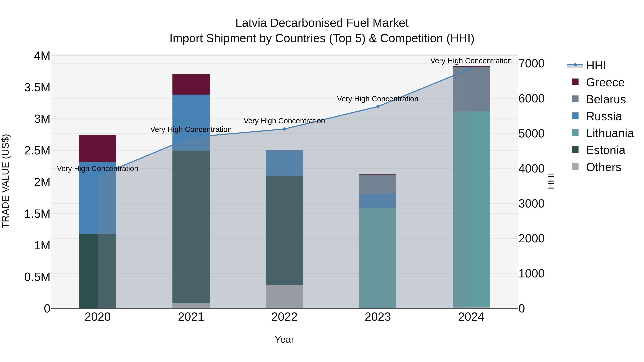
Task: Click the 2022 HHI line marker
Action: (284, 129)
